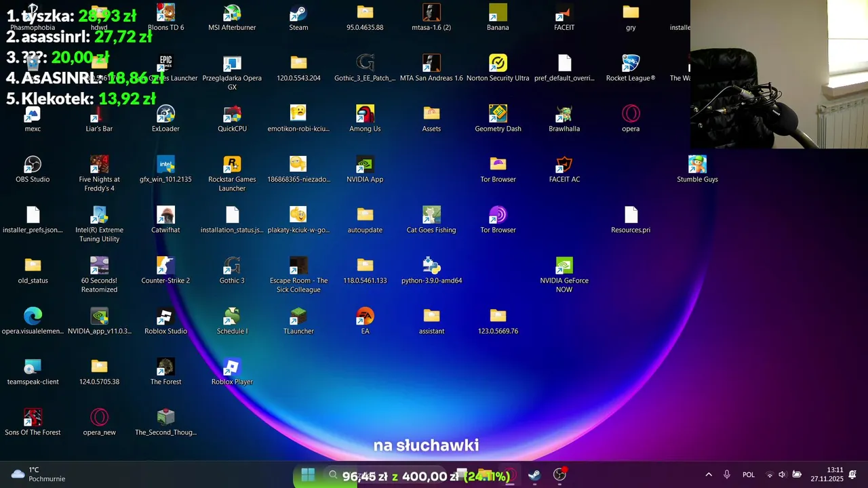Image resolution: width=868 pixels, height=488 pixels.
Task: Open The Forest desktop shortcut
Action: [x=165, y=372]
